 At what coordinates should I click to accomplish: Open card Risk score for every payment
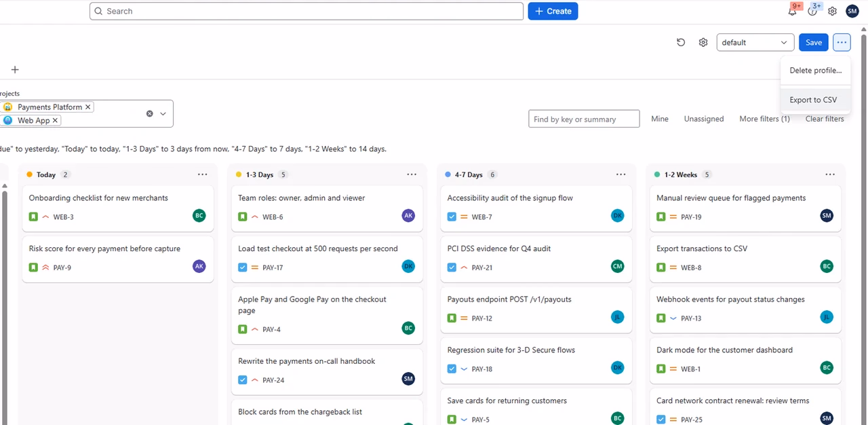point(118,258)
